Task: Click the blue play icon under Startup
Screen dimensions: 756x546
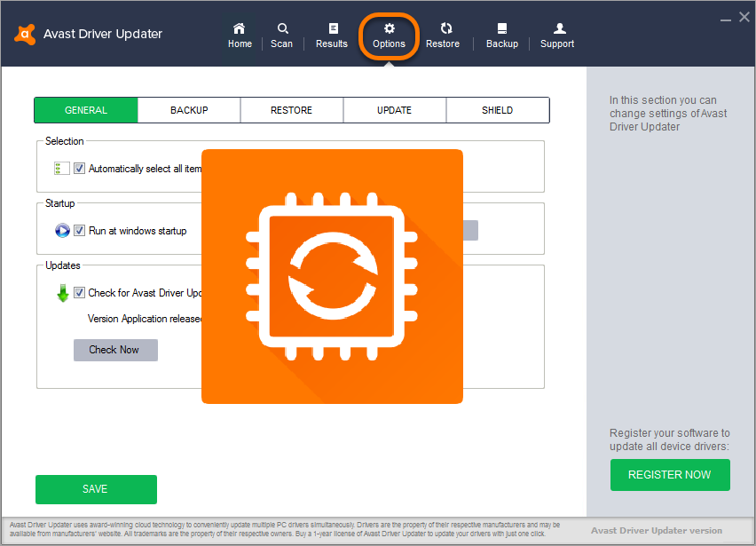Action: [x=62, y=231]
